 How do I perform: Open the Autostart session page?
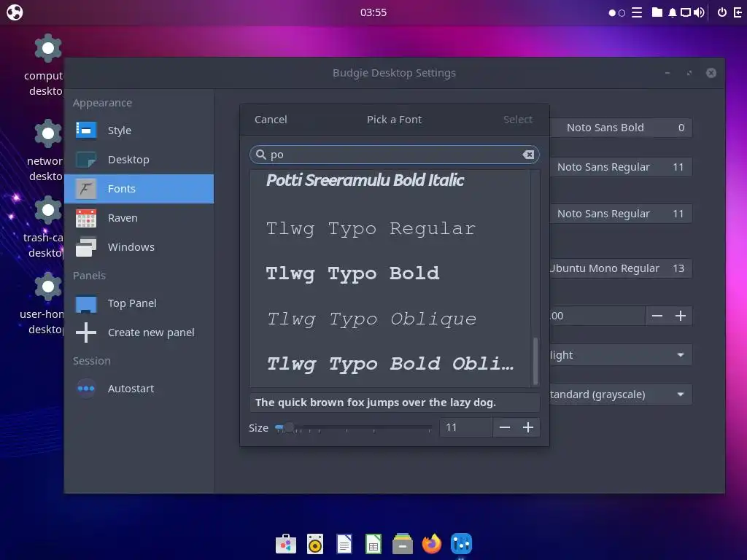139,389
